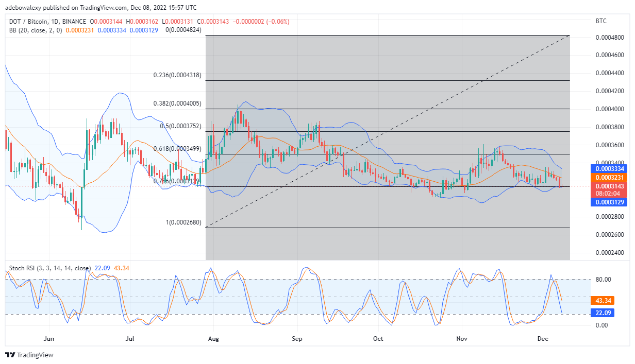This screenshot has height=364, width=635.
Task: Click the 0.236(0.0004318) Fibonacci level label
Action: tap(177, 75)
